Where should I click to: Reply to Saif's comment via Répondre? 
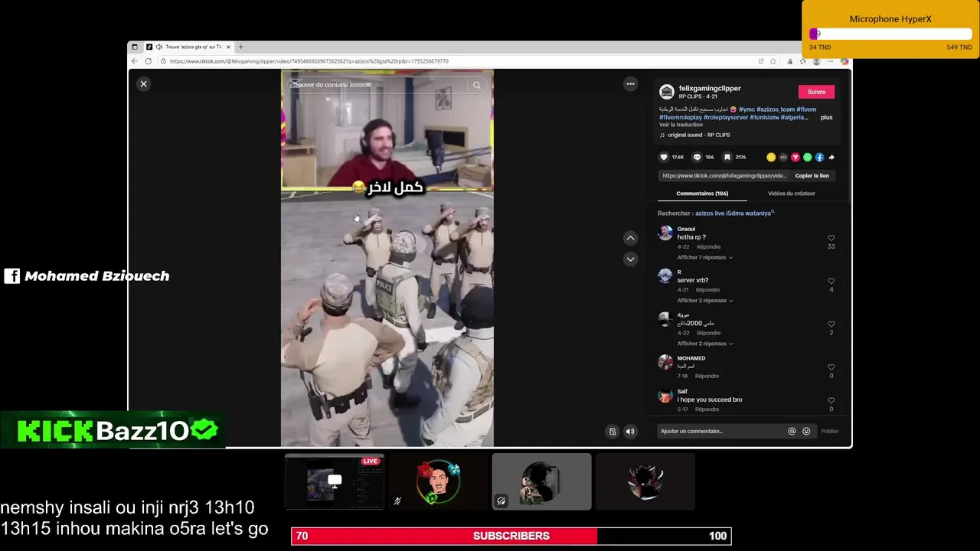click(x=707, y=409)
